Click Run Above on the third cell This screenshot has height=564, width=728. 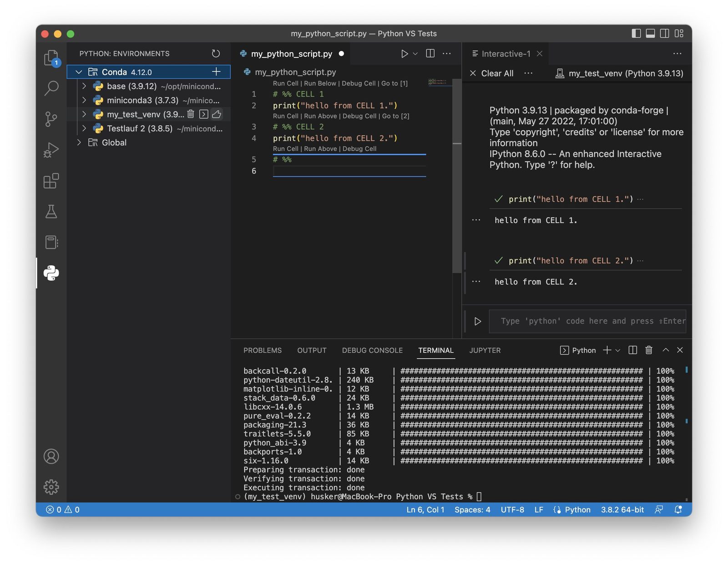click(320, 149)
